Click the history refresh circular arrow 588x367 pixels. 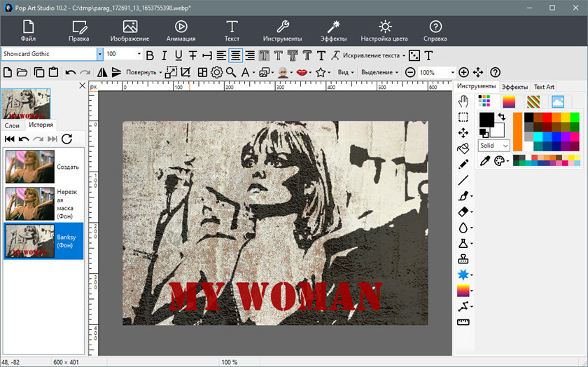66,139
